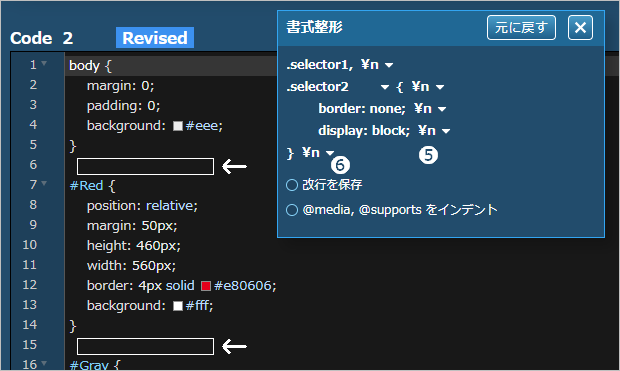Click '.selector2' text in format panel
This screenshot has width=620, height=371.
click(x=318, y=87)
